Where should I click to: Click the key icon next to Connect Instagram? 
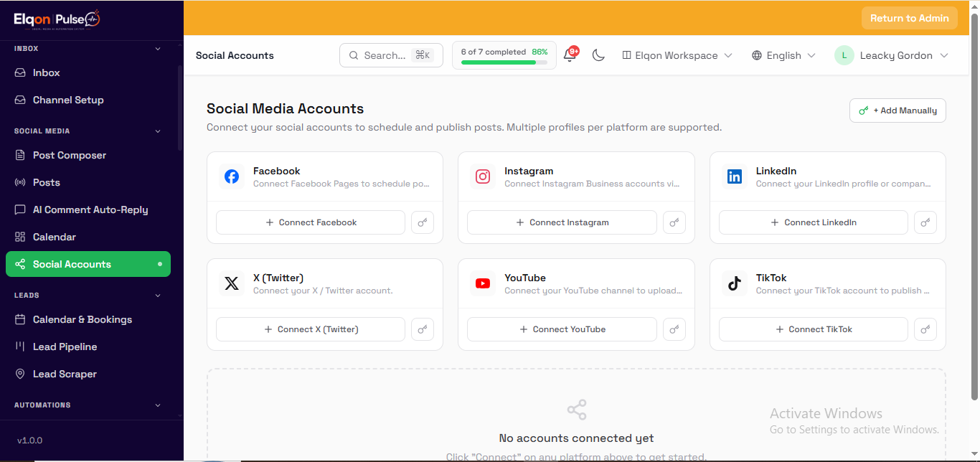674,222
